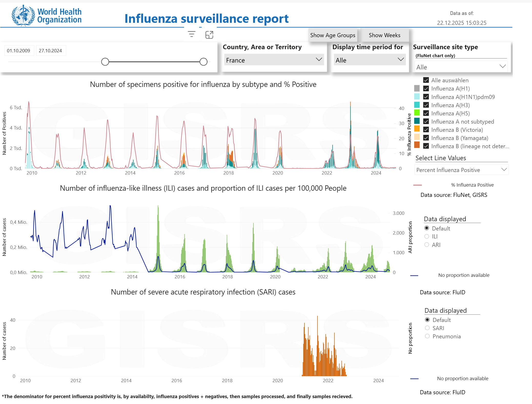Select the ILI radio button

coord(427,236)
